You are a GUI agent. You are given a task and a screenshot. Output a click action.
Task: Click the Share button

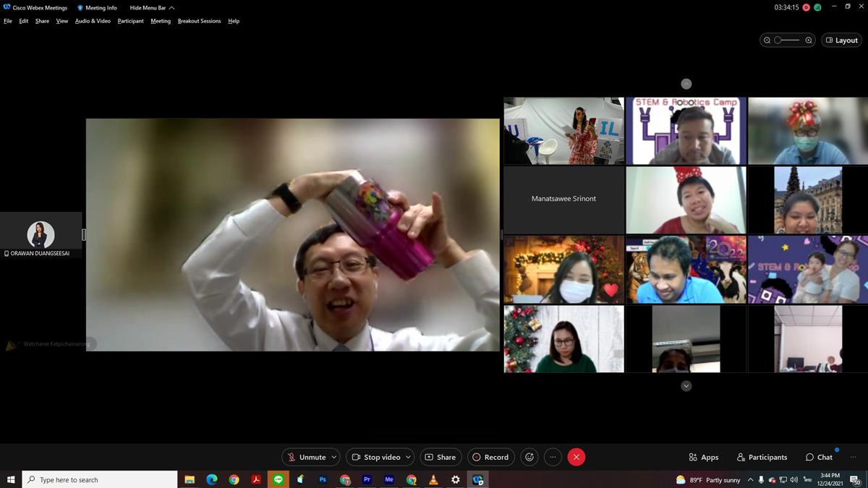[441, 457]
